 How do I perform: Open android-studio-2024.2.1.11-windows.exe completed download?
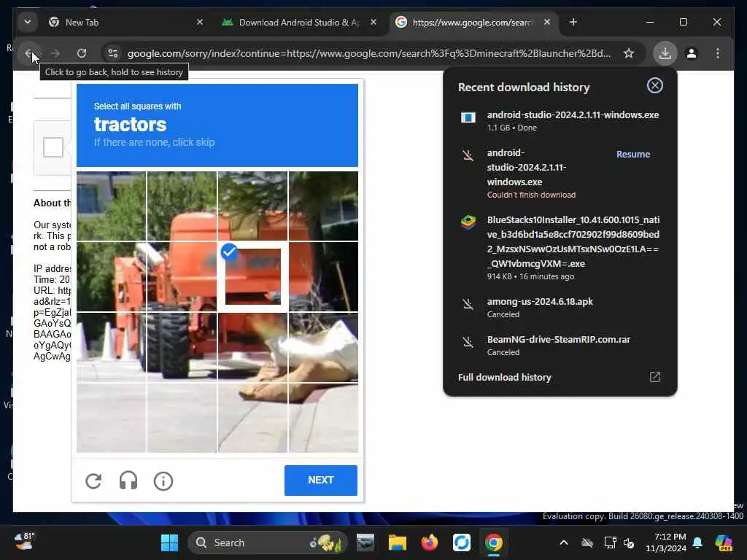pyautogui.click(x=560, y=120)
